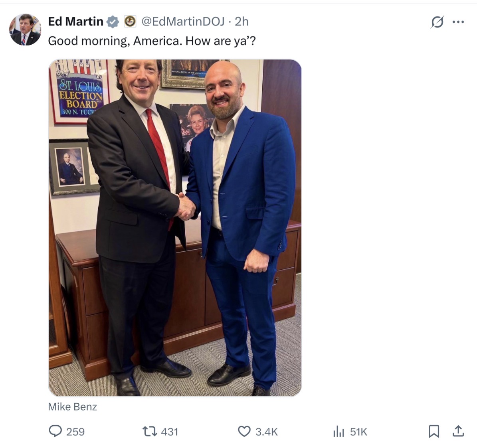Click the 259 replies count

pos(75,432)
